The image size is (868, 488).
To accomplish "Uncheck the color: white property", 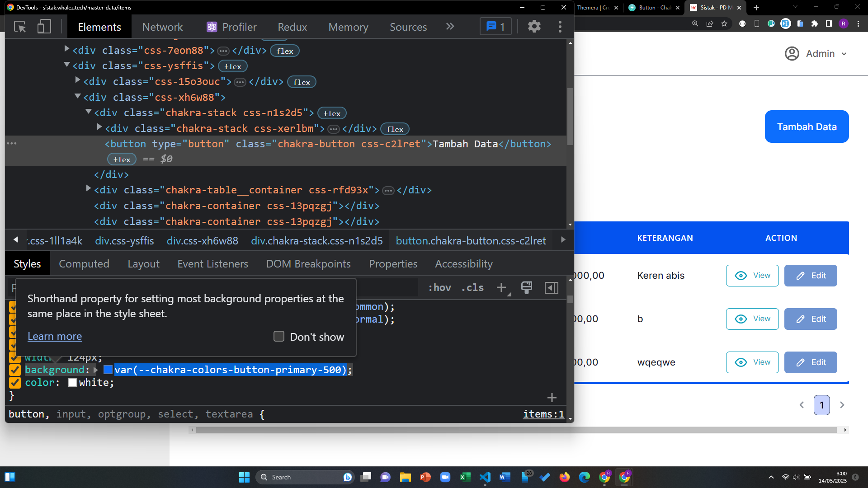I will (x=14, y=382).
